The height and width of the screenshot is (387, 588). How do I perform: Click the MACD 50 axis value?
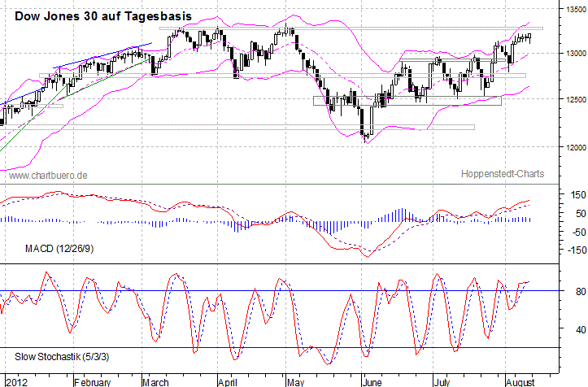(581, 214)
